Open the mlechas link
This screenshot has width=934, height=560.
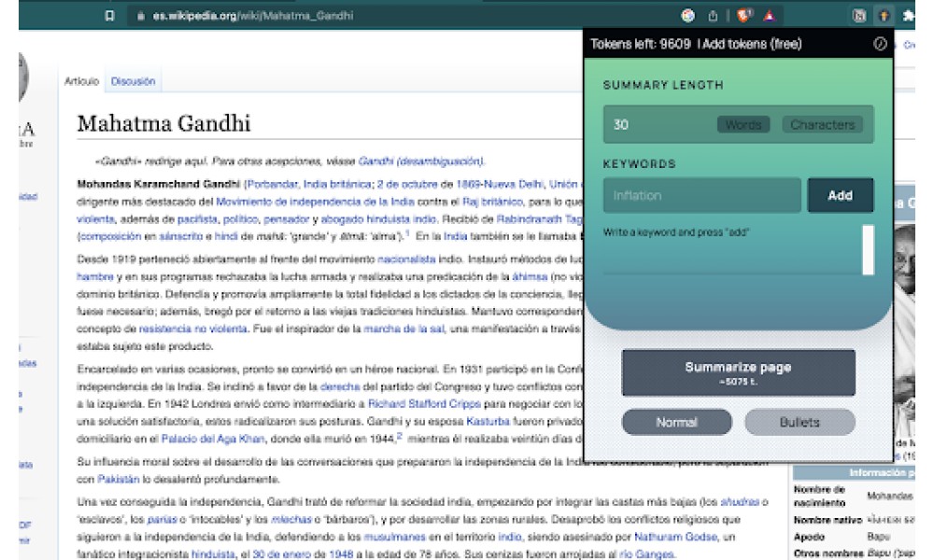tap(291, 520)
